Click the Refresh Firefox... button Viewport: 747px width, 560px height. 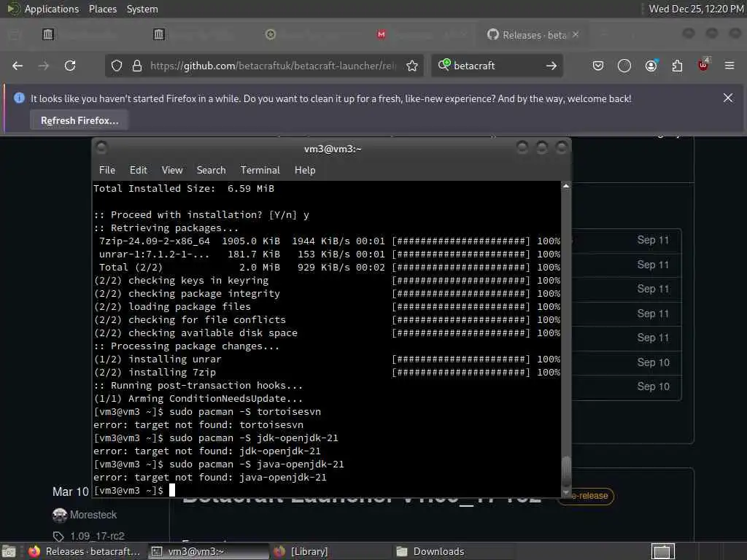[80, 120]
